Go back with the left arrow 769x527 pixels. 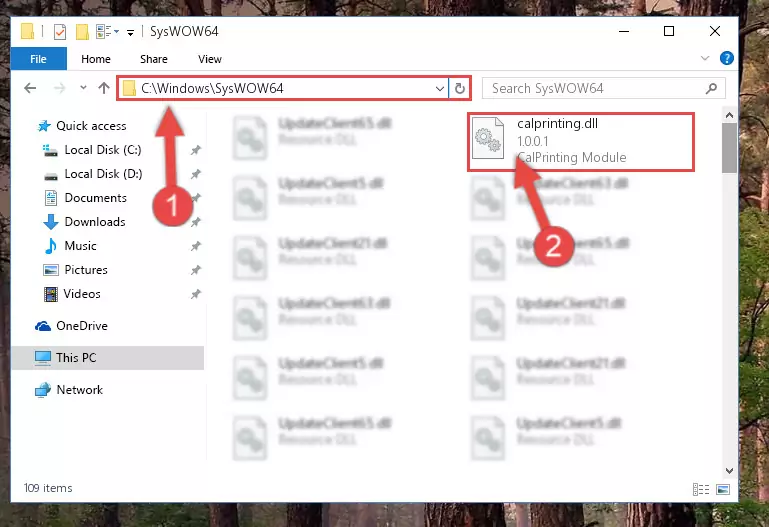click(x=30, y=88)
